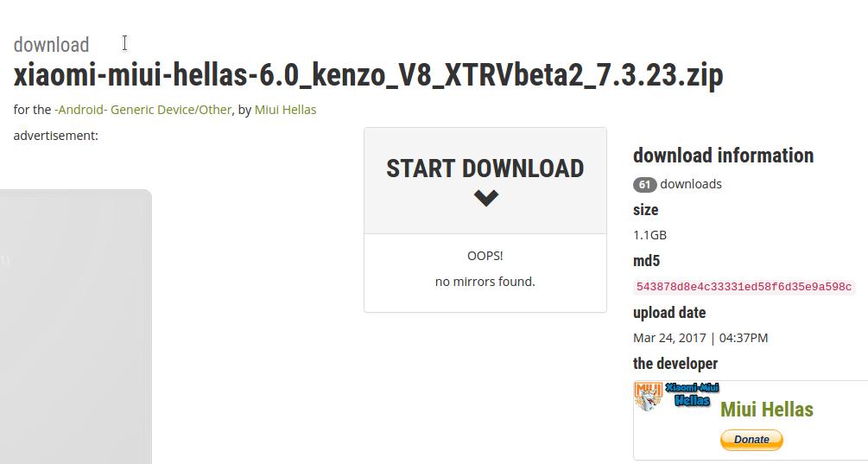Viewport: 868px width, 464px height.
Task: Open Miui Hellas name beside the Donate button
Action: [x=766, y=410]
